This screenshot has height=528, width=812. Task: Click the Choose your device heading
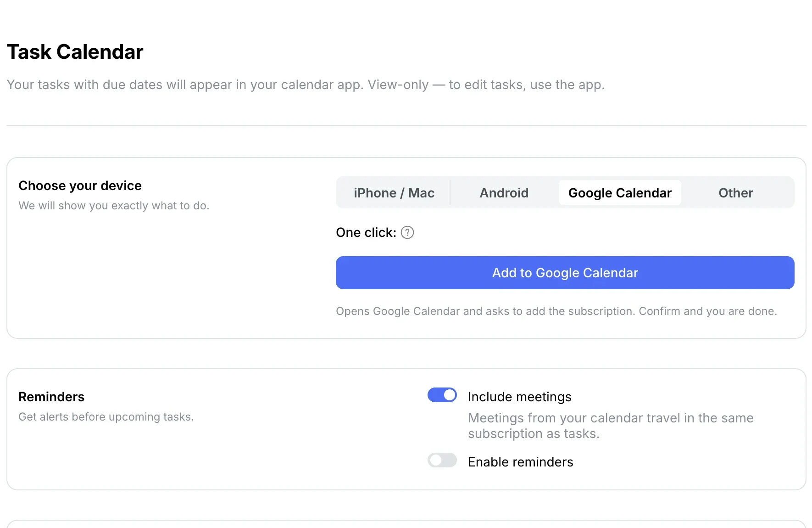tap(80, 185)
